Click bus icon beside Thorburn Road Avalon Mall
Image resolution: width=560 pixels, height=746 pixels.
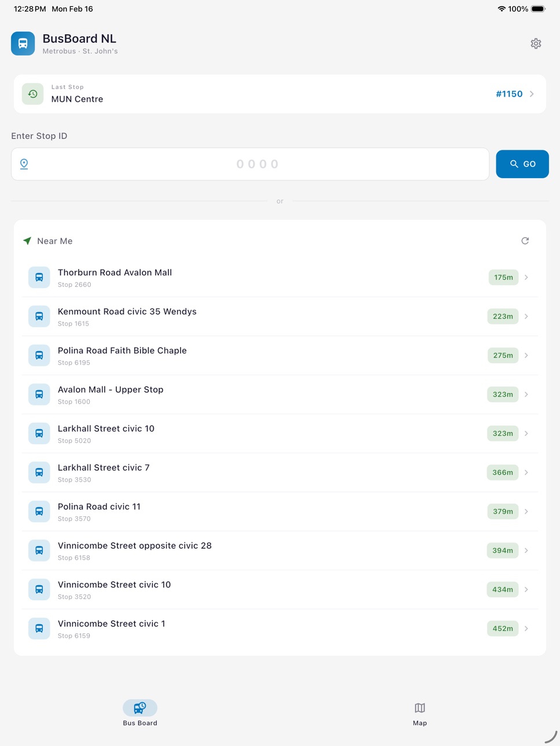pos(39,278)
